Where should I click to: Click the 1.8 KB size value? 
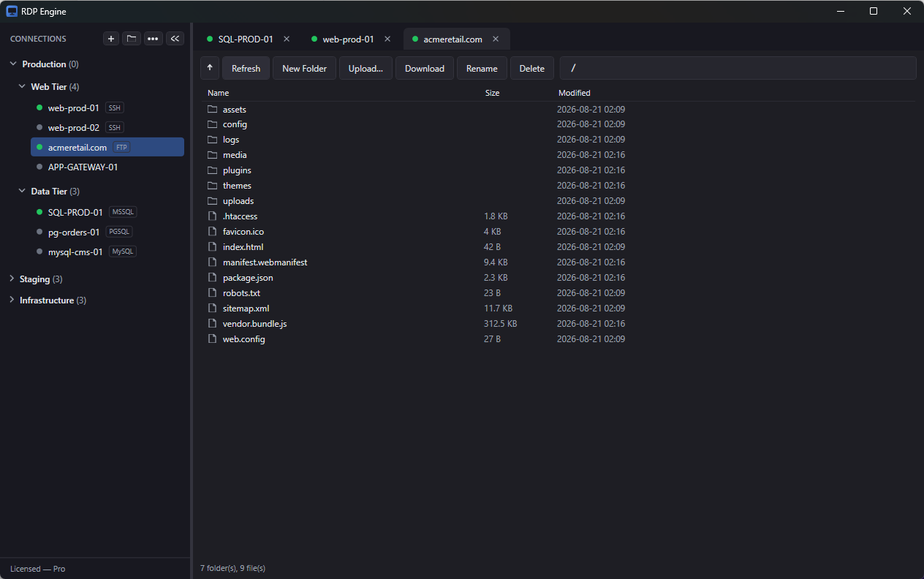(x=496, y=216)
